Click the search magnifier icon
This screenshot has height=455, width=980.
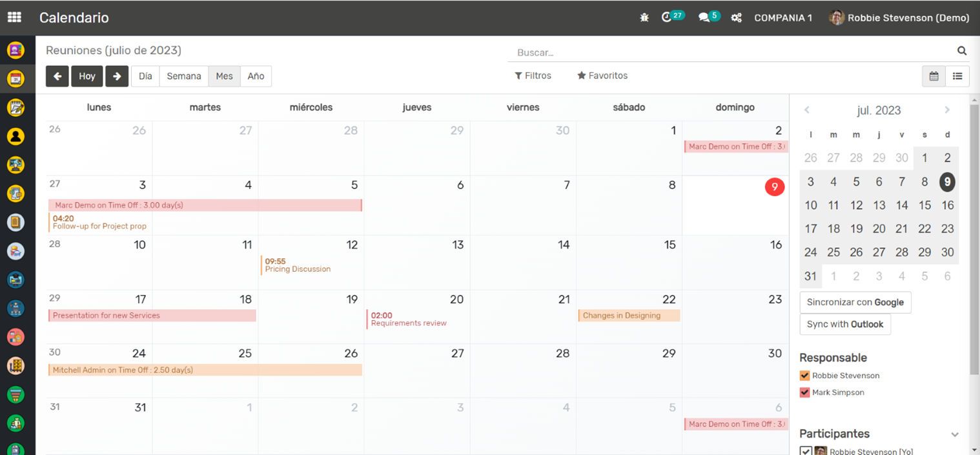click(961, 51)
